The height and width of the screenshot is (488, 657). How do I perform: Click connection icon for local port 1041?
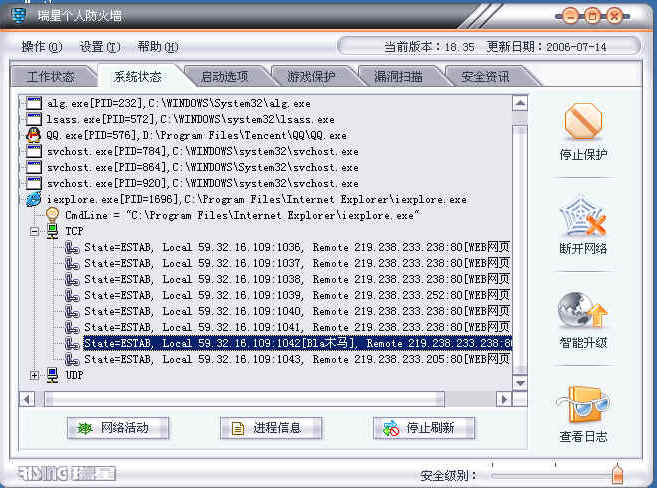pyautogui.click(x=72, y=327)
